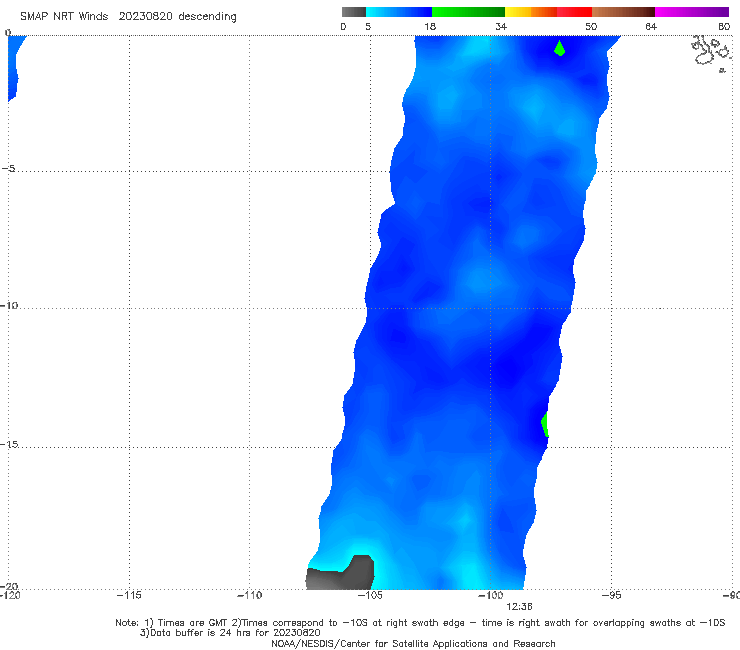Click the date "20230820" in the title
The image size is (740, 650).
[145, 17]
